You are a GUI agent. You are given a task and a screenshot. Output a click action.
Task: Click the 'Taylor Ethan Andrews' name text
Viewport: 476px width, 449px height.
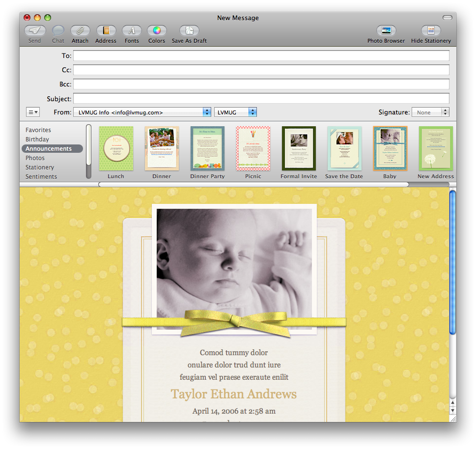click(234, 394)
